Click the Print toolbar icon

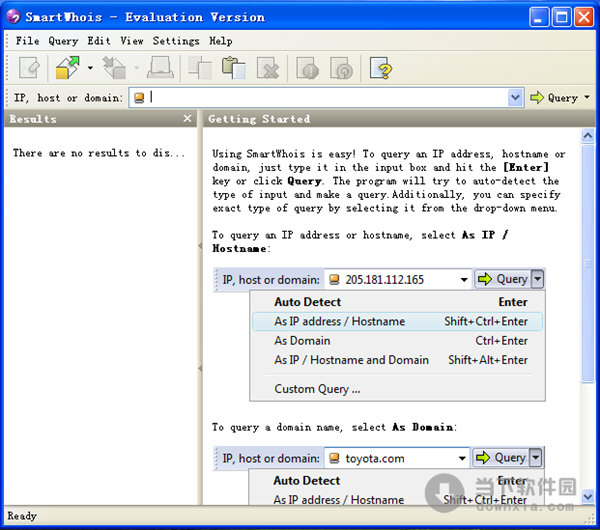160,68
